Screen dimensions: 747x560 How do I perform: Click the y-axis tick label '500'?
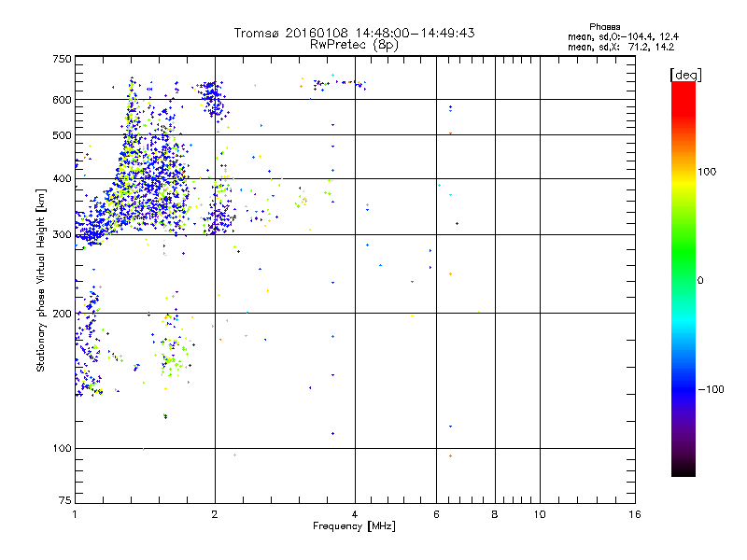(x=62, y=135)
